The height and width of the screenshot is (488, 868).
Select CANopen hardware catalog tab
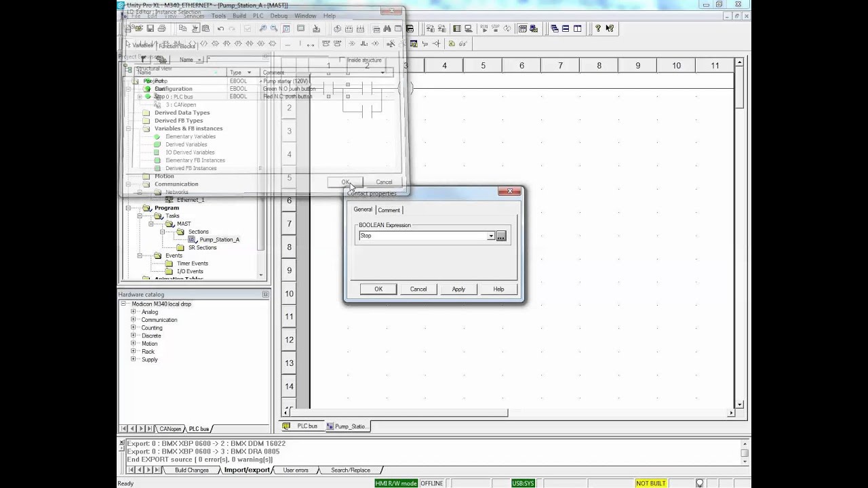pyautogui.click(x=170, y=429)
